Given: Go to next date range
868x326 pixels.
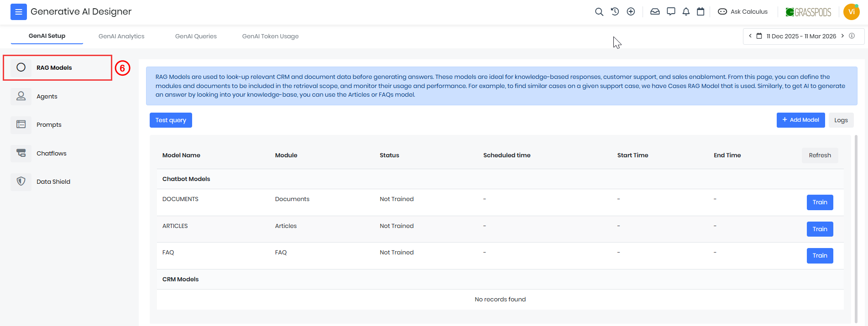Looking at the screenshot, I should point(842,36).
